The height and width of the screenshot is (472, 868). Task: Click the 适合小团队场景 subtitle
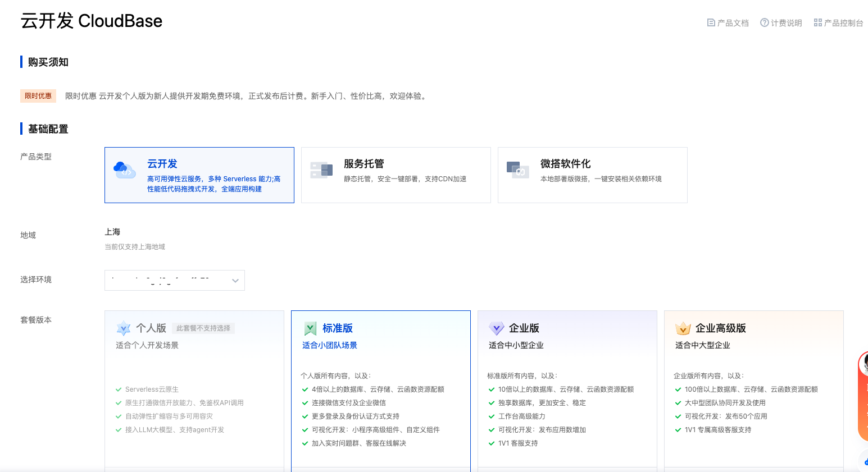coord(330,345)
